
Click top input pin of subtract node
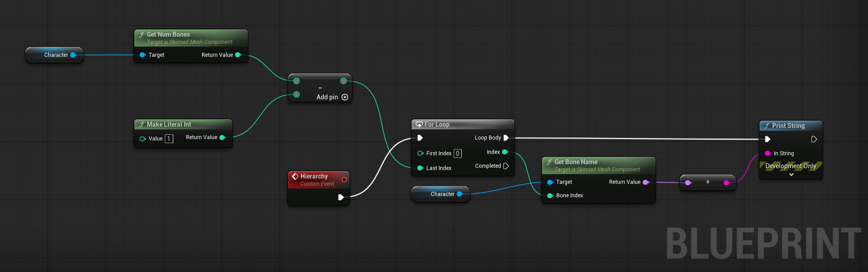pyautogui.click(x=296, y=81)
